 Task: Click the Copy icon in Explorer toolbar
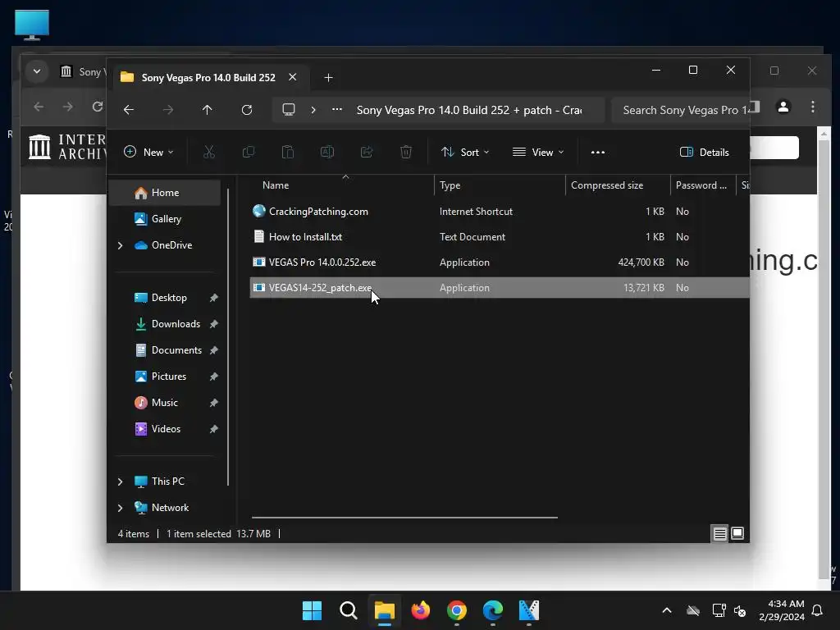pyautogui.click(x=248, y=152)
